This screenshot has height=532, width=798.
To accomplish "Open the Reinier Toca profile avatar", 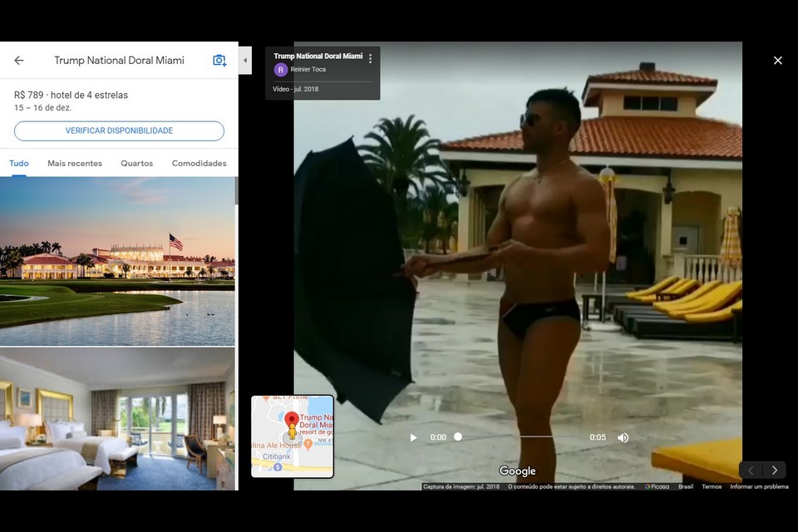I will click(x=280, y=70).
